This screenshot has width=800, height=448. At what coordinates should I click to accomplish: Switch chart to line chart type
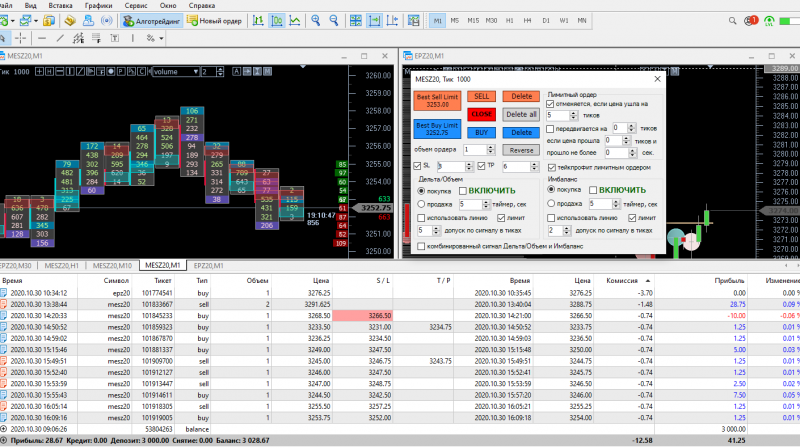tap(295, 21)
